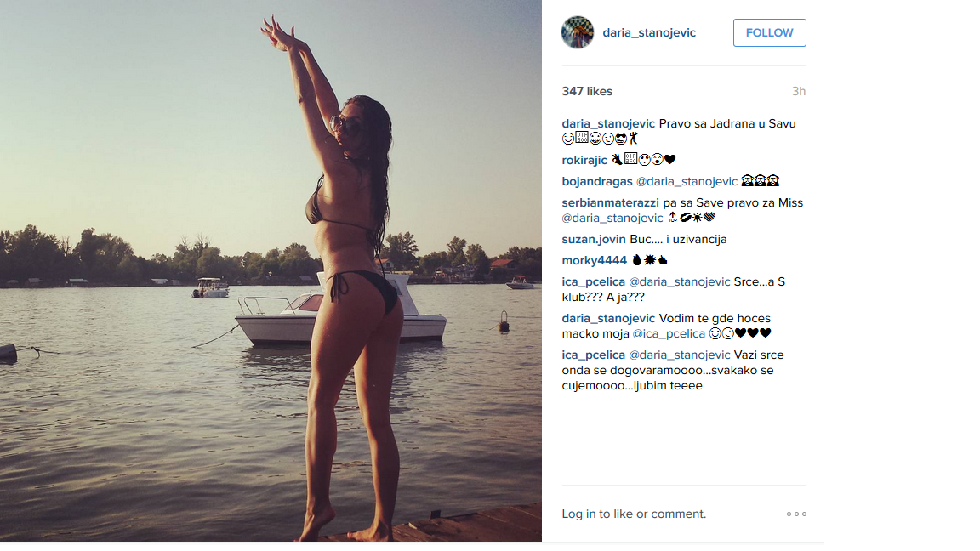The height and width of the screenshot is (551, 980).
Task: Click the first ica_pcelica comment username
Action: (593, 281)
